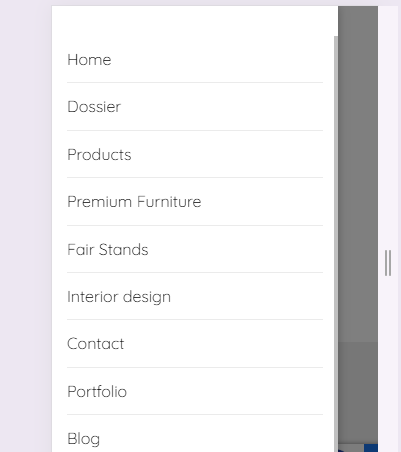Click the scrollbar track above the thumb
401x452 pixels.
[x=336, y=21]
